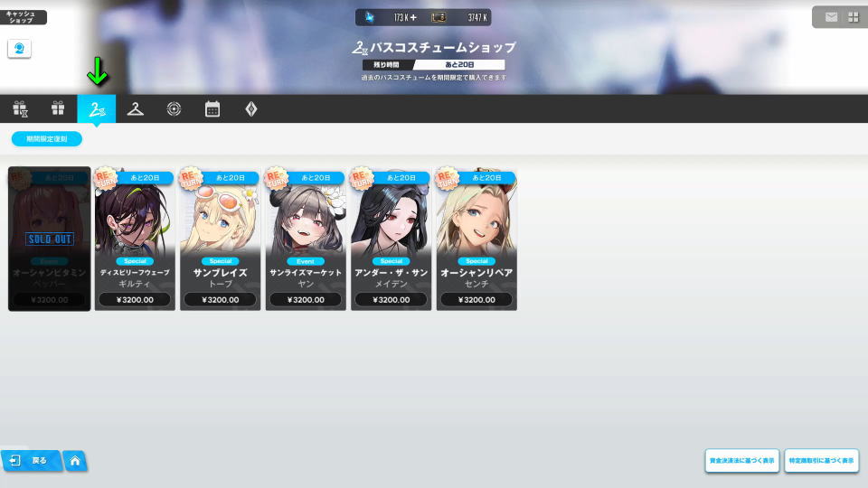Screen dimensions: 868x488
Task: Open the grid menu icon
Action: click(x=853, y=17)
